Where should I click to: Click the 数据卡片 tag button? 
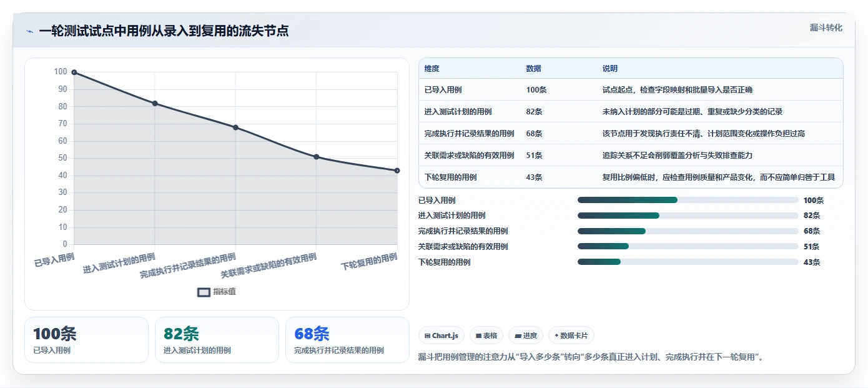point(571,336)
